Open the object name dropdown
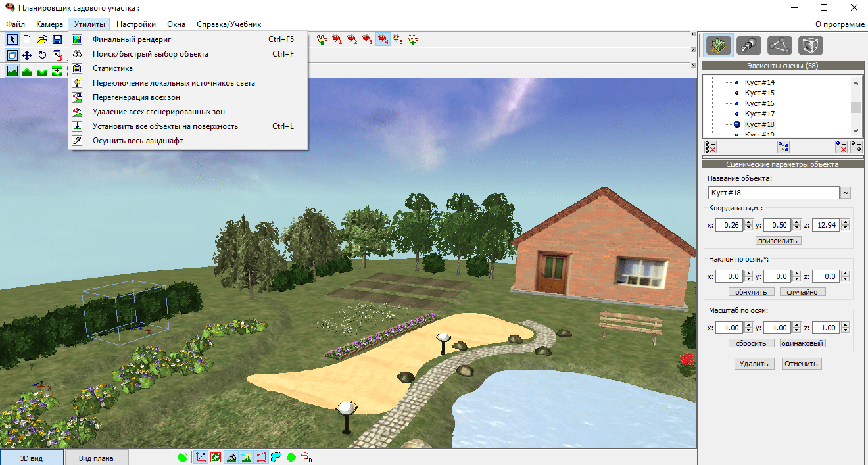Viewport: 868px width, 465px height. pos(846,193)
